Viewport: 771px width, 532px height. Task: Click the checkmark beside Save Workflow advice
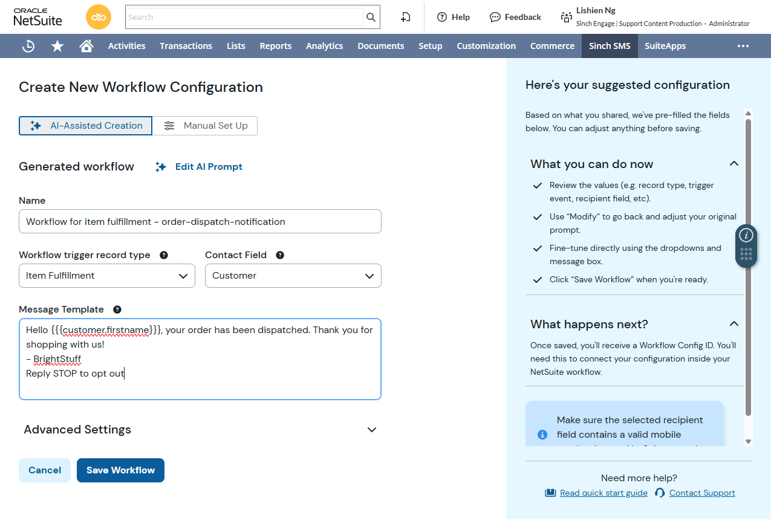(537, 279)
